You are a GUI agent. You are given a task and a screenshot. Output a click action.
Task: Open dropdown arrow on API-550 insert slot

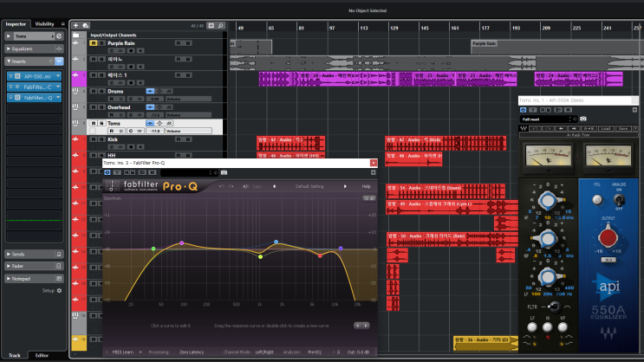(58, 76)
